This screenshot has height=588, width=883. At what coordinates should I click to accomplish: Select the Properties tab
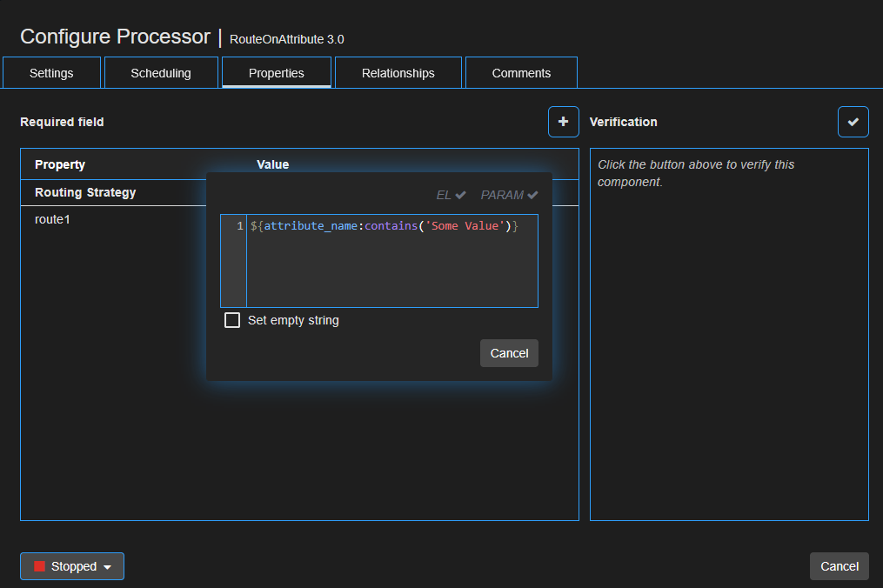tap(276, 73)
